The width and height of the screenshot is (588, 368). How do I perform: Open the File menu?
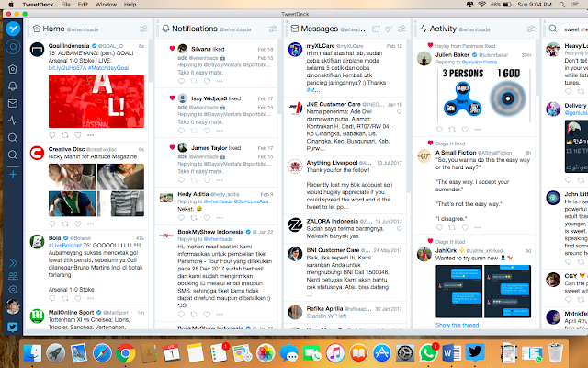65,5
